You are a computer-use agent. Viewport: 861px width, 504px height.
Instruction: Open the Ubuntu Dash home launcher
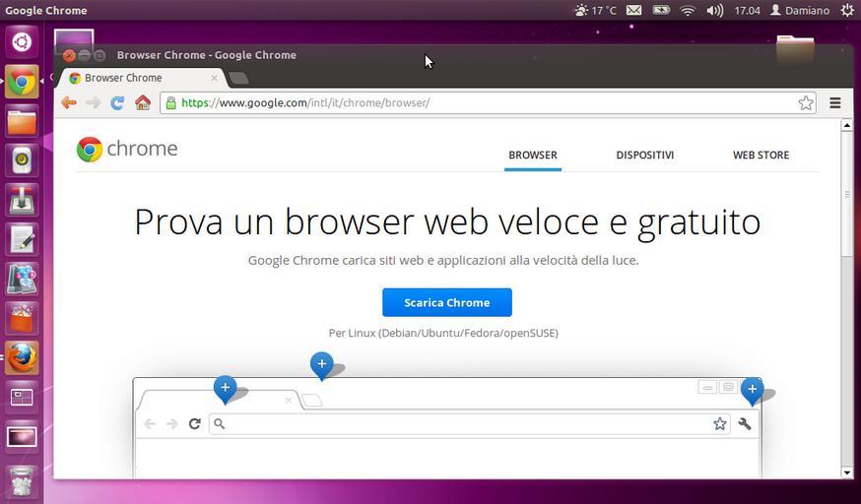22,42
